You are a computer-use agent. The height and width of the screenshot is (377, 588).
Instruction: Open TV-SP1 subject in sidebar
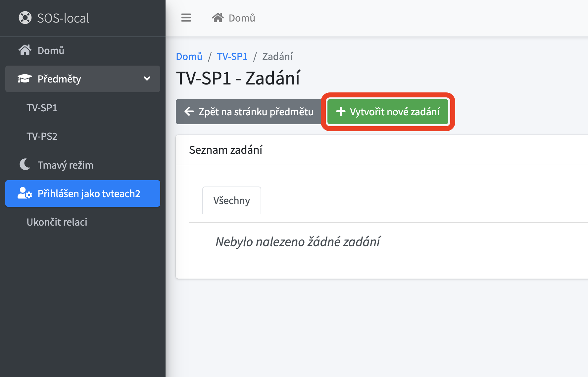42,108
